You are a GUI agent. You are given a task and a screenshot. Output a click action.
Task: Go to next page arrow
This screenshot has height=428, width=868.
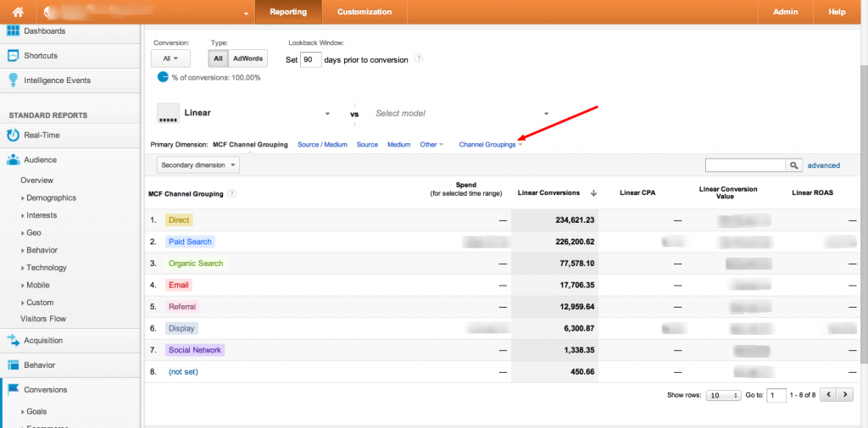click(844, 395)
